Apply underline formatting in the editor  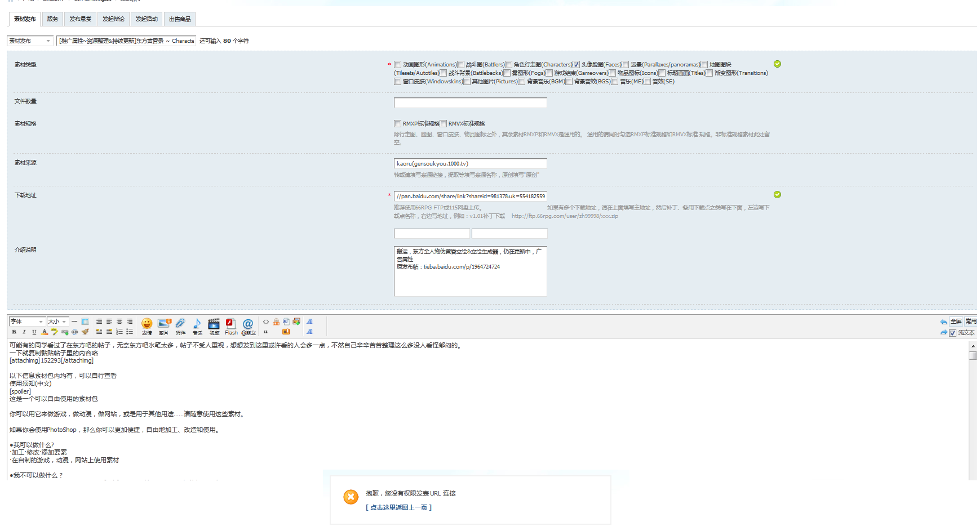pyautogui.click(x=34, y=332)
